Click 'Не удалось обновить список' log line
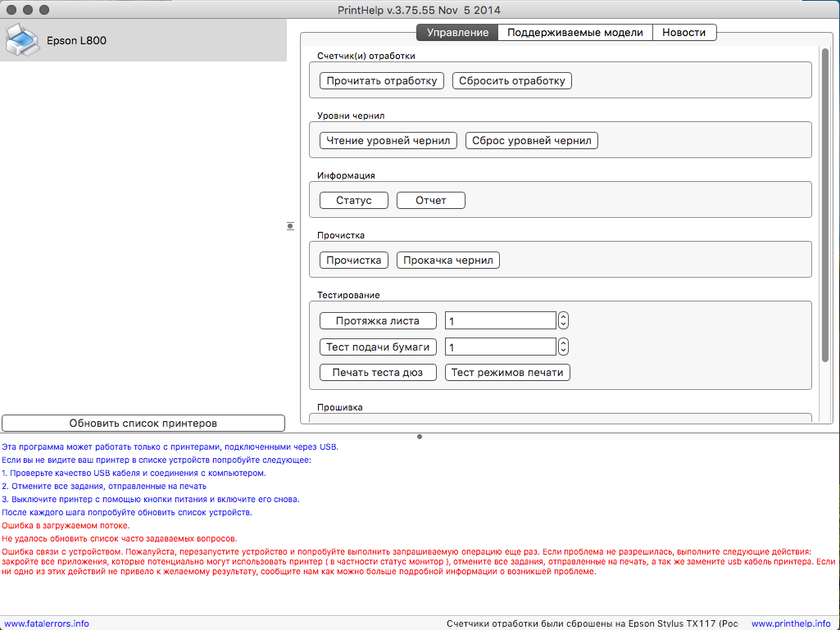This screenshot has width=840, height=630. point(119,538)
